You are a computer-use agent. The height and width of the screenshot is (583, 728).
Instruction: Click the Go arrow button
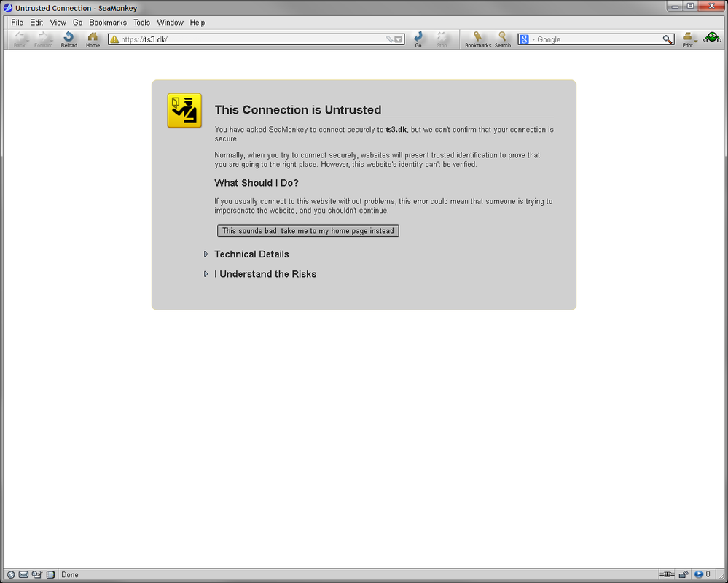point(418,39)
